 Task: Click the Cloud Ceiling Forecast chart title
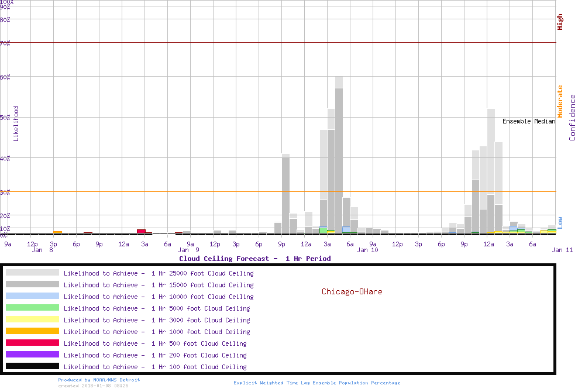point(254,259)
